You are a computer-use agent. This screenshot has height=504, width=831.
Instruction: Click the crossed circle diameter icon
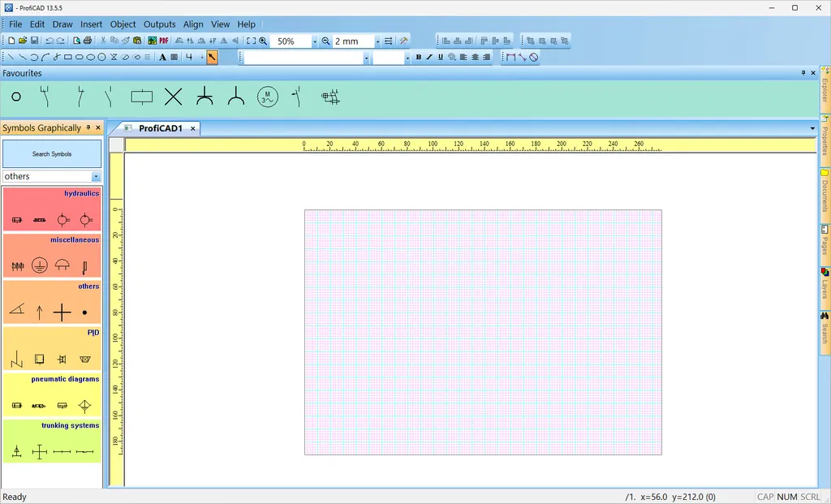(534, 58)
